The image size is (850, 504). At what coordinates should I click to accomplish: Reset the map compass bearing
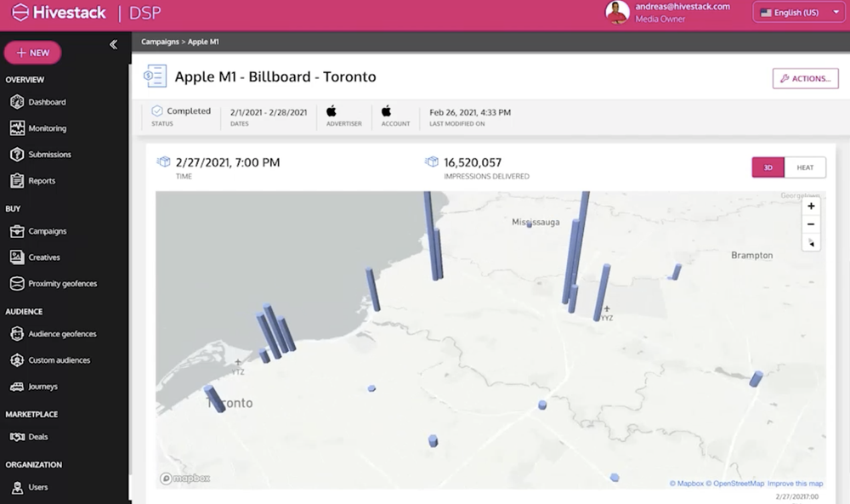pyautogui.click(x=811, y=242)
